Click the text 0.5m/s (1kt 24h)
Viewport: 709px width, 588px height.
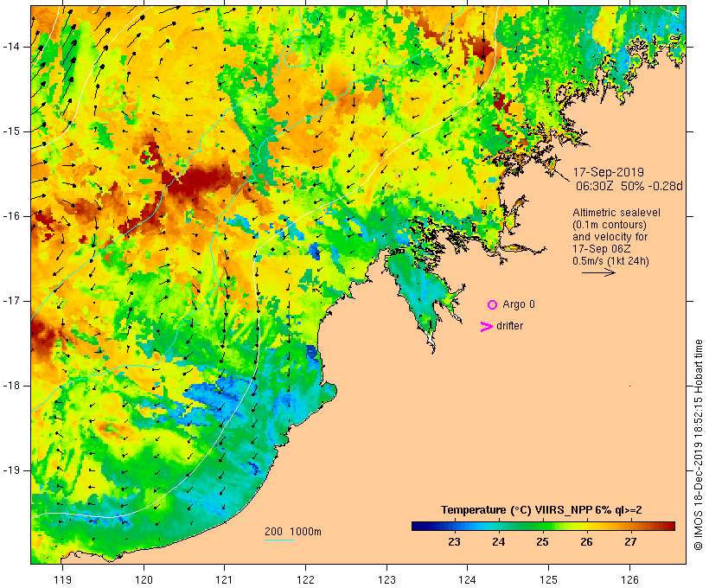610,261
